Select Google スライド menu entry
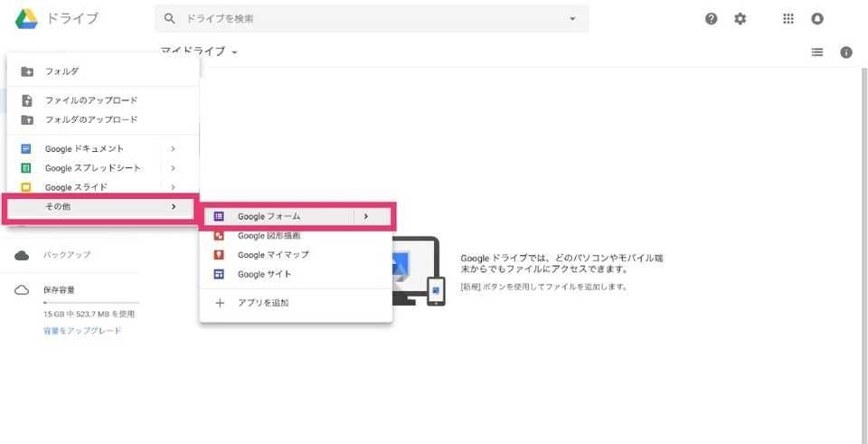Viewport: 868px width, 444px height. 103,187
